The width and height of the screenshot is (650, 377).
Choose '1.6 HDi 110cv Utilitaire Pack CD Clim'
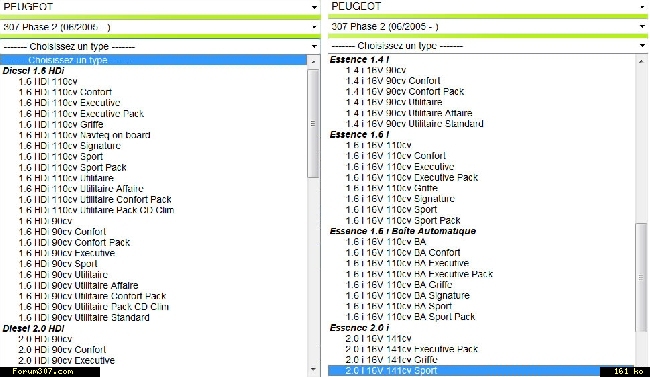click(x=96, y=210)
